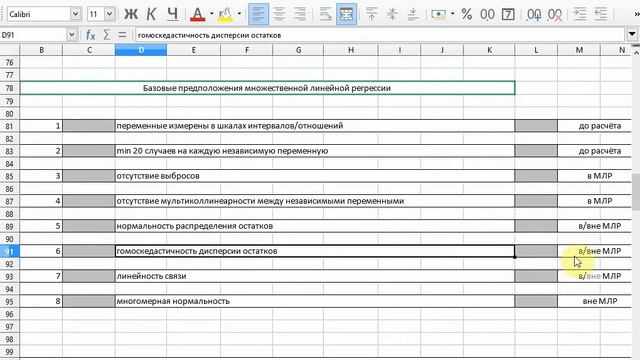Open background color dropdown arrow

(239, 14)
